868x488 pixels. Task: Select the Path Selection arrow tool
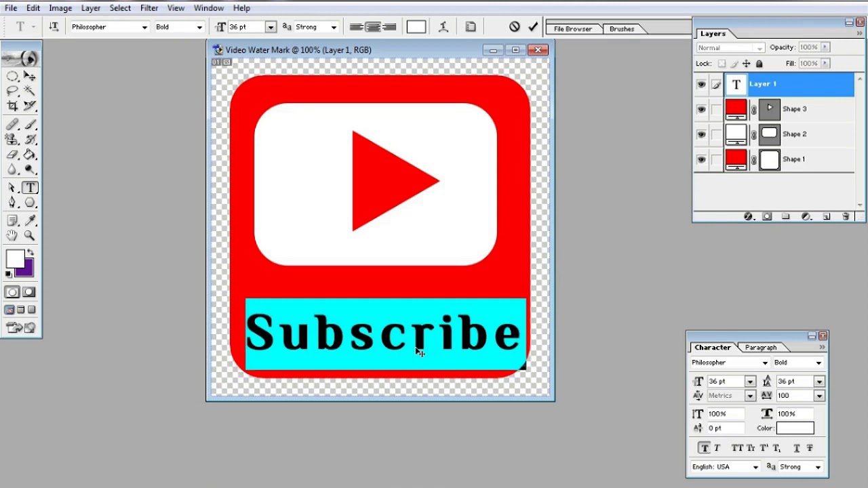(x=12, y=188)
